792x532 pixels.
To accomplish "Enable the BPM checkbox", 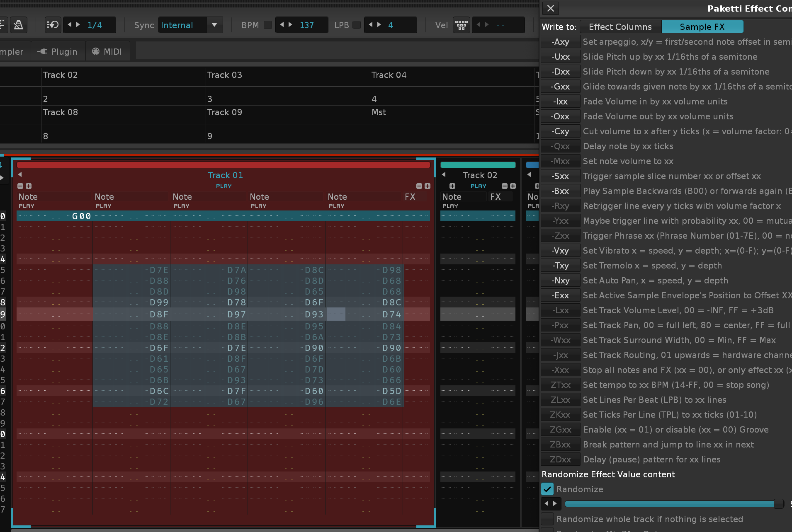I will coord(268,25).
